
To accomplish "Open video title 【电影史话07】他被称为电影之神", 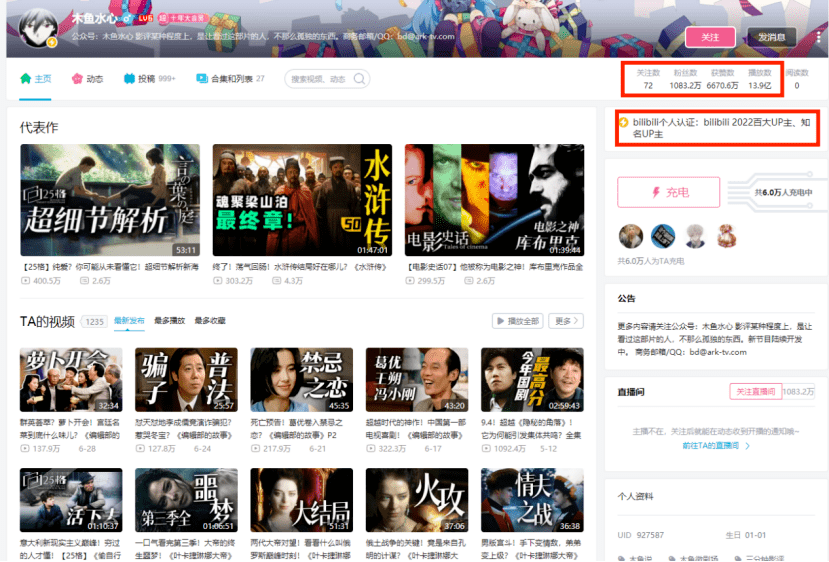I will coord(494,266).
